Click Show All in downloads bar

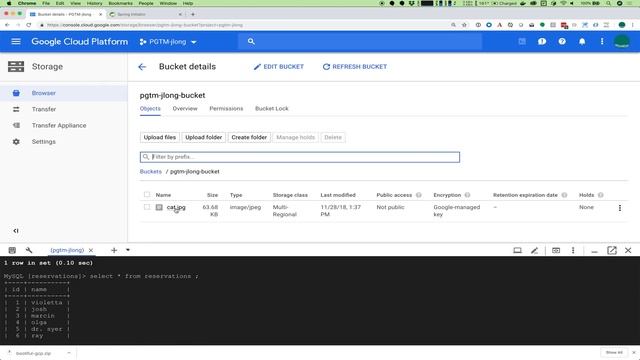[x=614, y=353]
